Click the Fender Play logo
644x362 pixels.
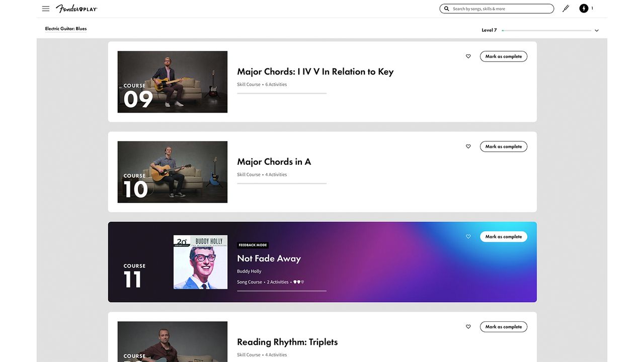[x=76, y=9]
